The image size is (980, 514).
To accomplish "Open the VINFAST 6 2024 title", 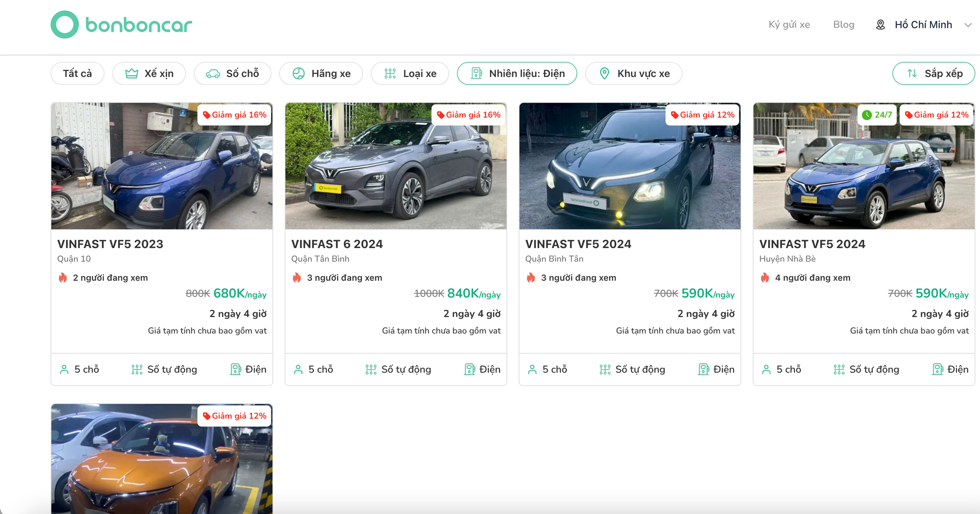I will (337, 244).
